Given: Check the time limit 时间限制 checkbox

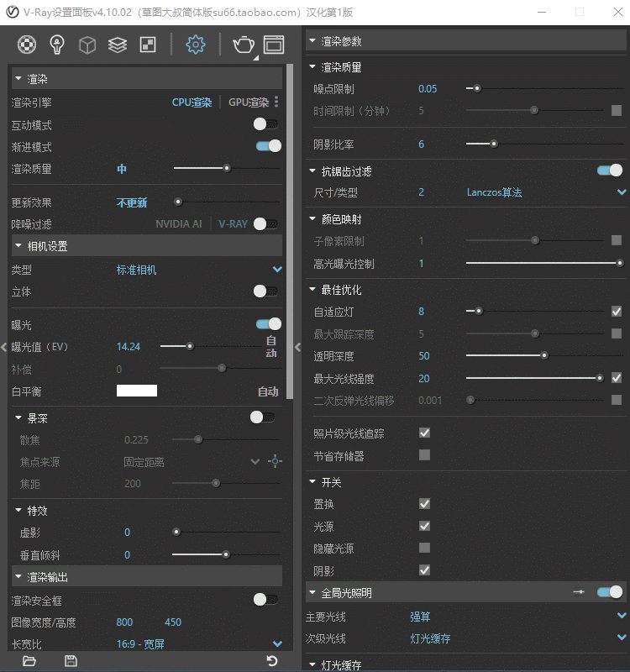Looking at the screenshot, I should (617, 111).
